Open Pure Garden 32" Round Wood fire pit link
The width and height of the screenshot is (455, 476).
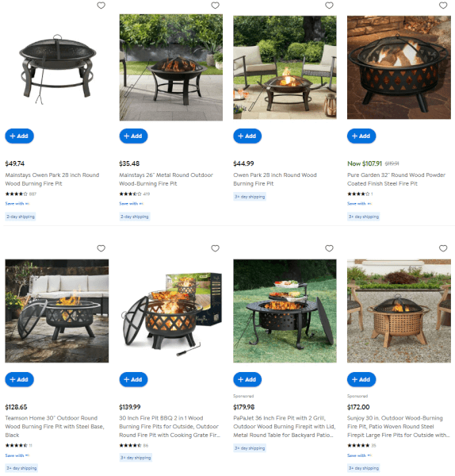pyautogui.click(x=396, y=179)
